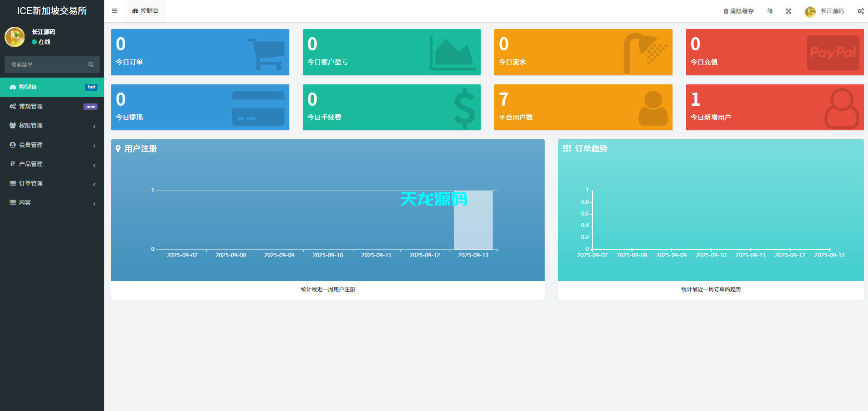Select the 控制台 tab in the top bar
The image size is (868, 411).
point(145,11)
